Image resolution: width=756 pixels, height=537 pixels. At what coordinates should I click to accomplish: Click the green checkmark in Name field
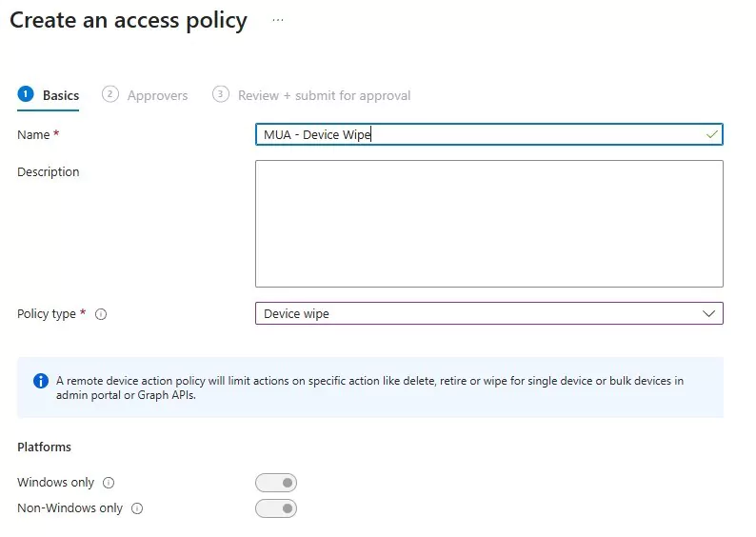tap(711, 135)
